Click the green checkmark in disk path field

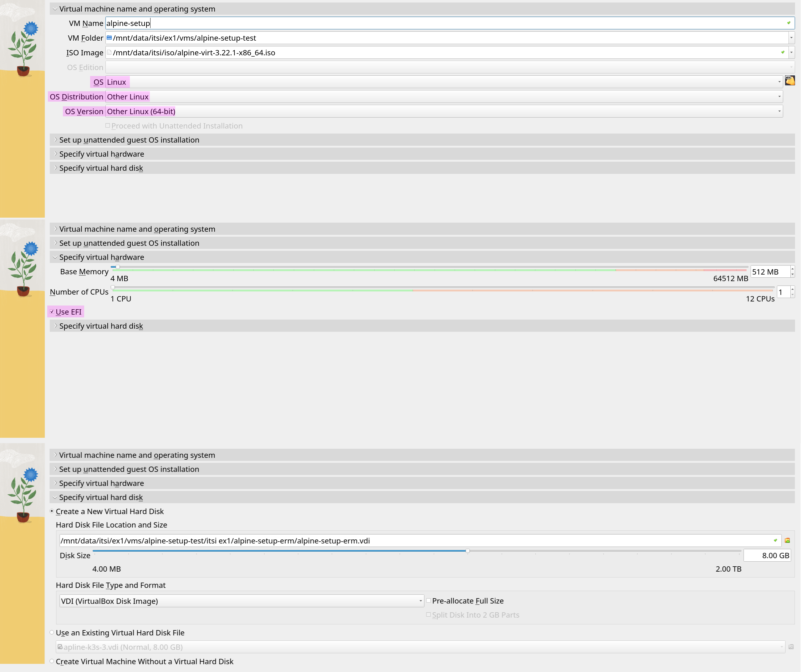click(775, 540)
